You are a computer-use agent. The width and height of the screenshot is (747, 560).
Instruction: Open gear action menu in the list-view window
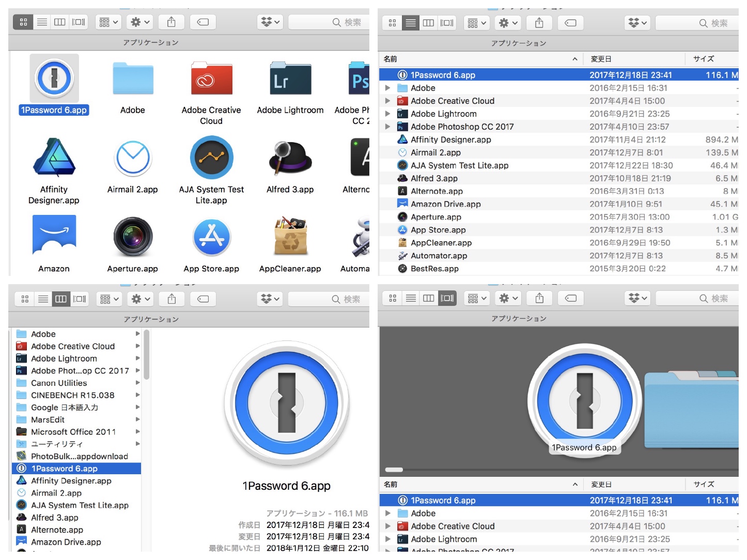click(508, 23)
